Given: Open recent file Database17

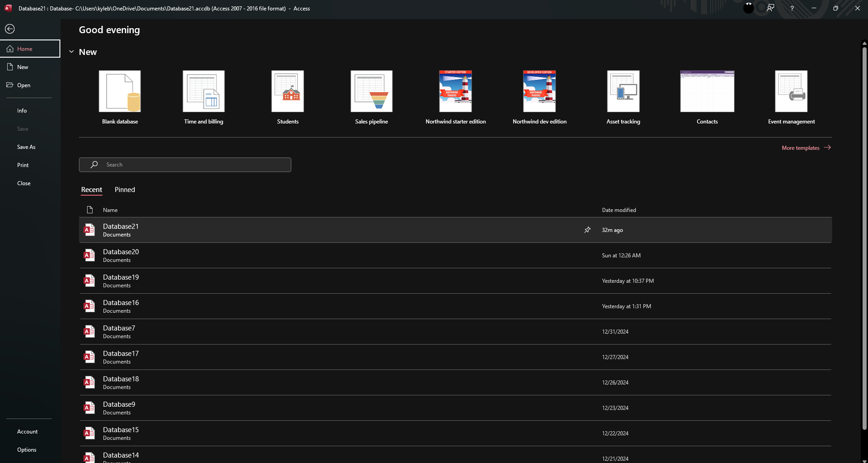Looking at the screenshot, I should (455, 357).
